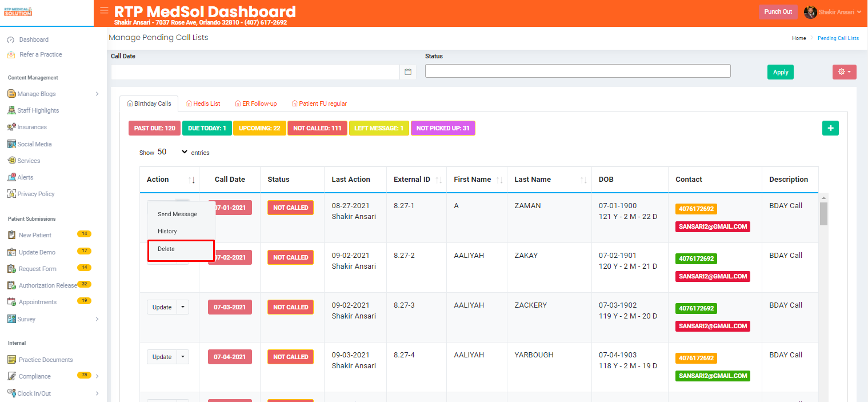The image size is (868, 402).
Task: Click email badge in ZAKAY row
Action: [713, 276]
